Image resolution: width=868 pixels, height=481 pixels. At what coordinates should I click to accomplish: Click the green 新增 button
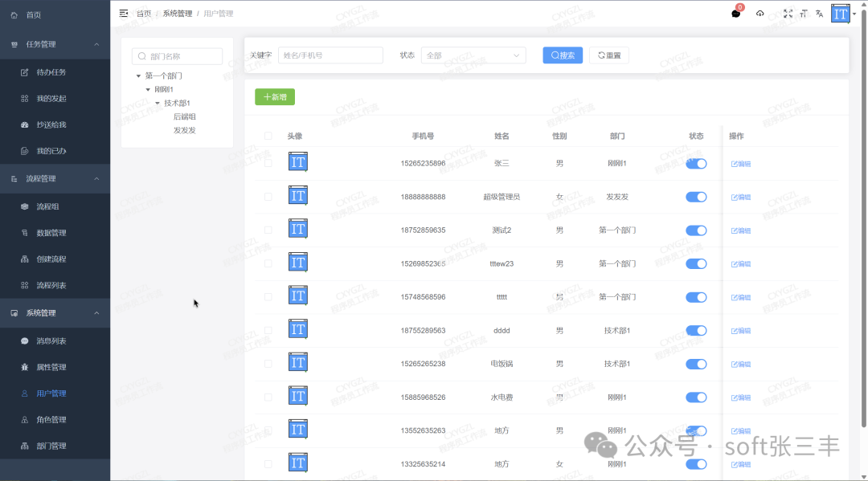tap(274, 96)
